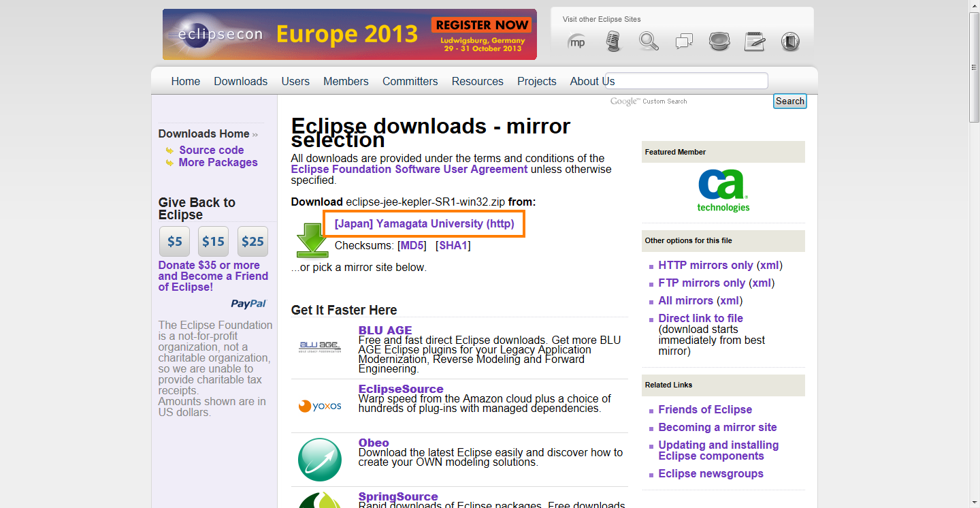This screenshot has width=980, height=508.
Task: Open the Obeo heading link
Action: tap(374, 443)
